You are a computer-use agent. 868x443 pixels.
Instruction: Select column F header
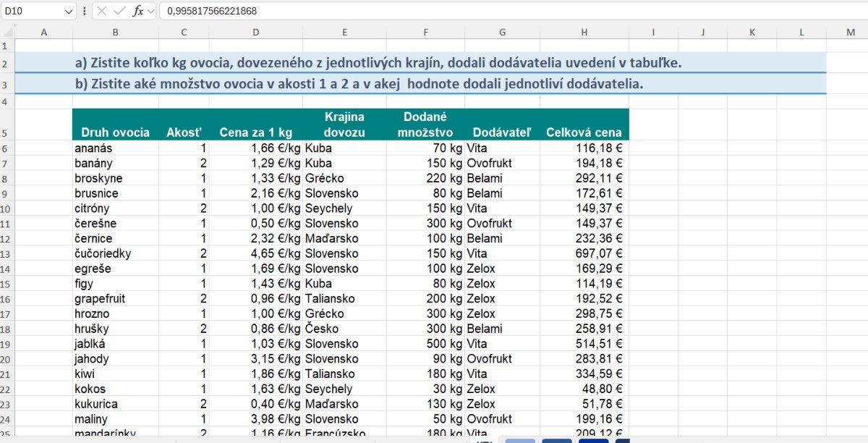click(425, 32)
